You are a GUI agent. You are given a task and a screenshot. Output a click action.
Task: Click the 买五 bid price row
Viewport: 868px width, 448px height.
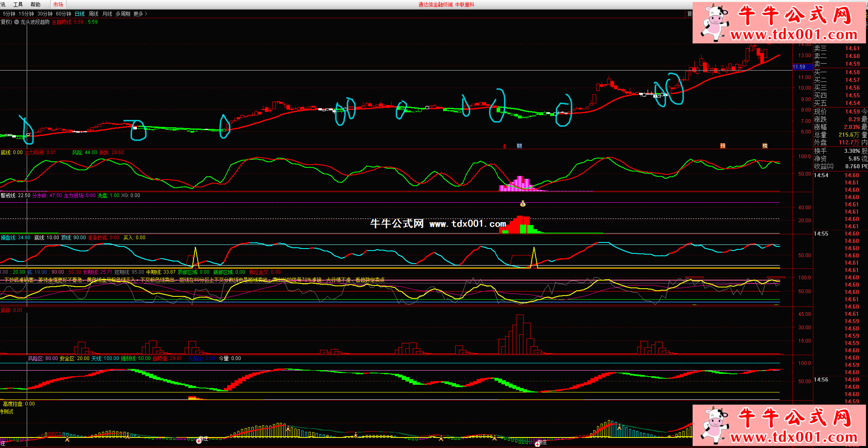tap(837, 103)
